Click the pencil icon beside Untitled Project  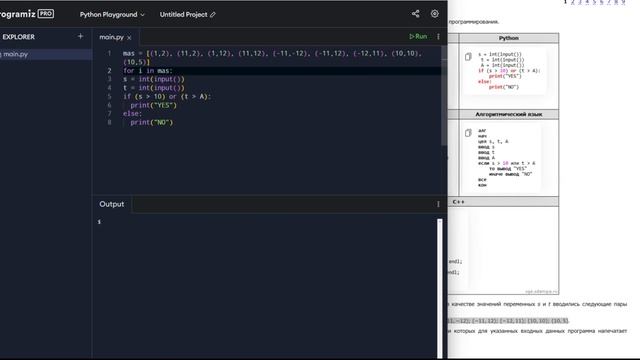click(x=213, y=15)
